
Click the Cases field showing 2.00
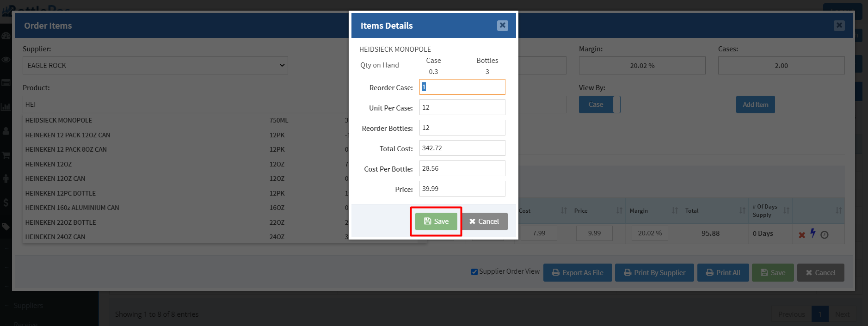coord(781,66)
